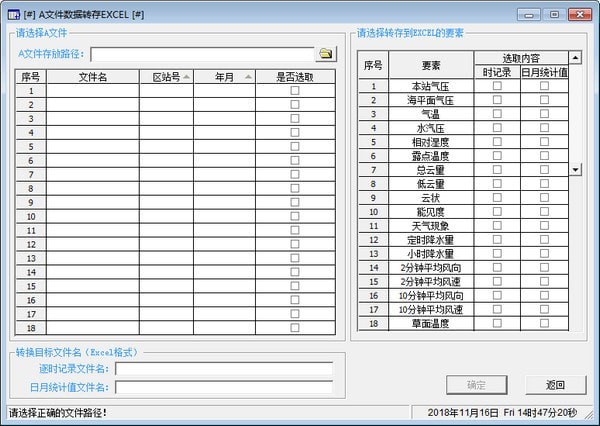This screenshot has height=426, width=600.
Task: Enable 日月统计值 for 本站气压
Action: (544, 86)
